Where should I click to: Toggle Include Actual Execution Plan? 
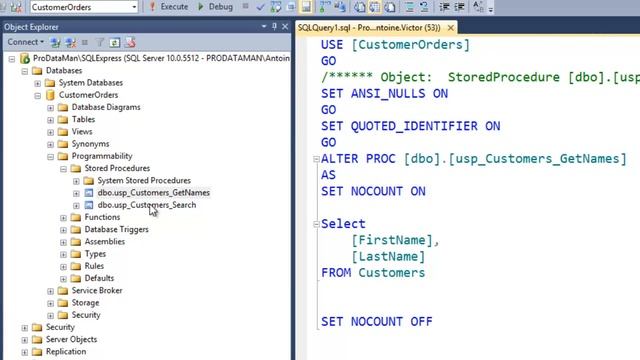(325, 7)
